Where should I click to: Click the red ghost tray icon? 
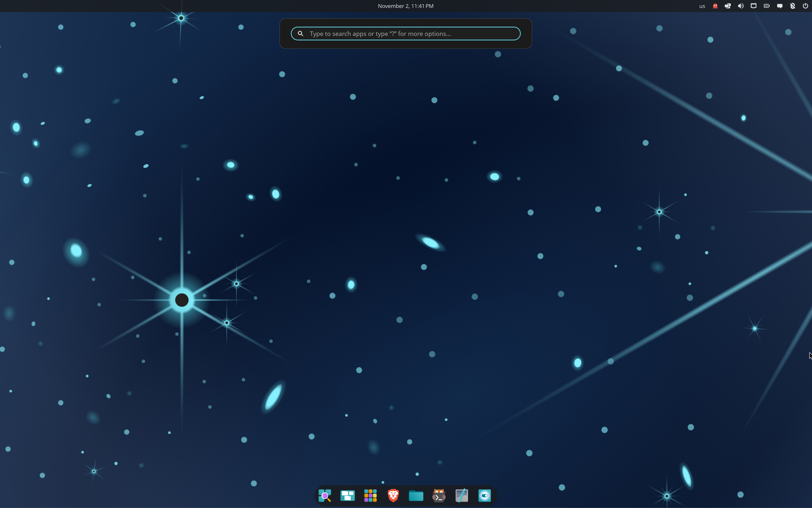click(x=715, y=6)
